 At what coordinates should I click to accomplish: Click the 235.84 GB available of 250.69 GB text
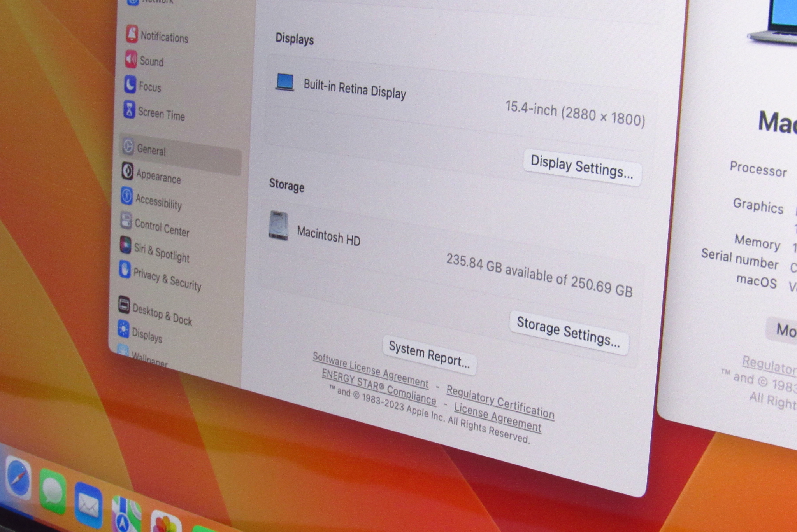coord(539,275)
